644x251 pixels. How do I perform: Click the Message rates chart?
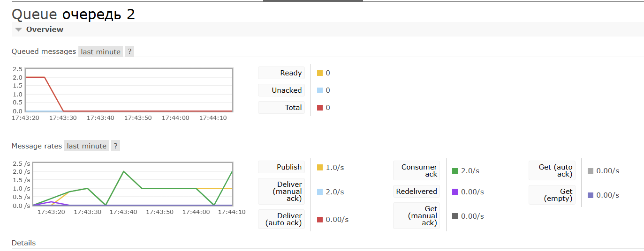tap(134, 184)
